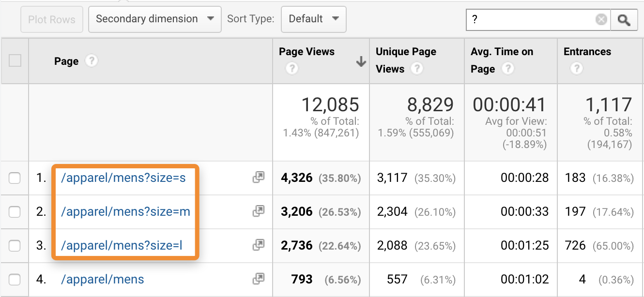Expand the Sort Type Default dropdown
Image resolution: width=644 pixels, height=297 pixels.
(313, 19)
